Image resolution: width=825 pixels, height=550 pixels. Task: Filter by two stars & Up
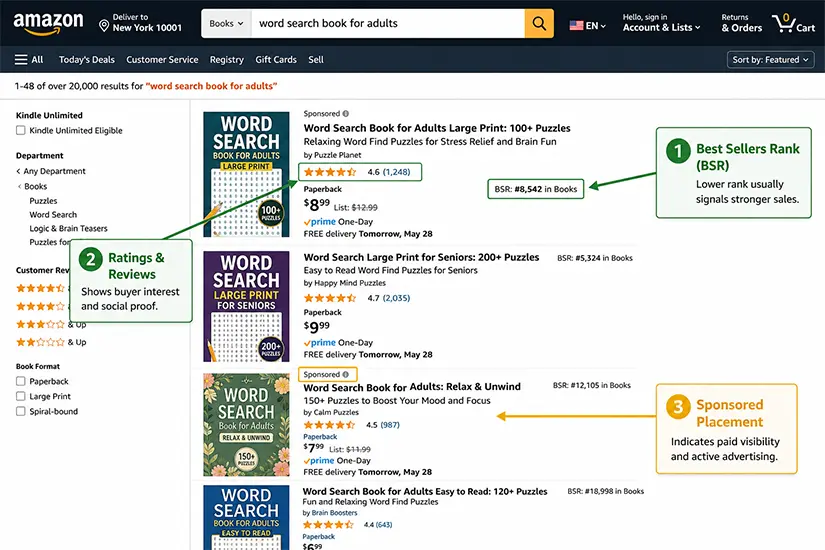click(51, 342)
